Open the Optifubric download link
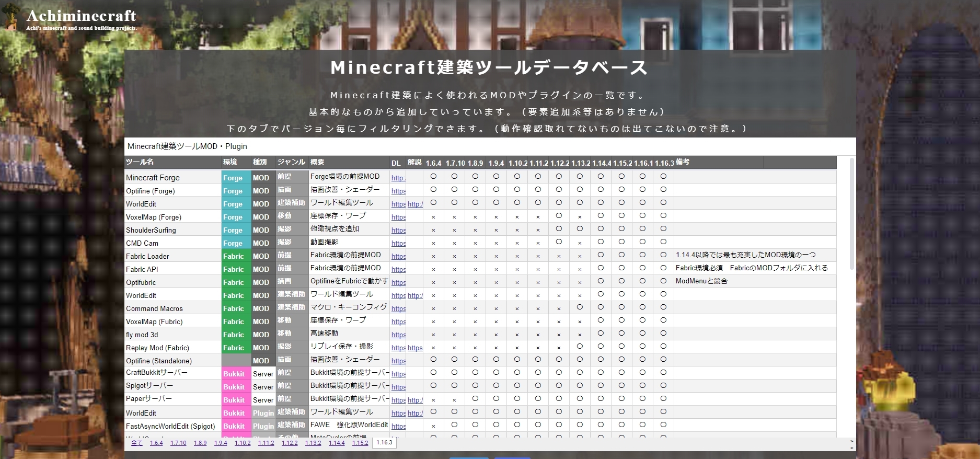The image size is (980, 459). (398, 282)
